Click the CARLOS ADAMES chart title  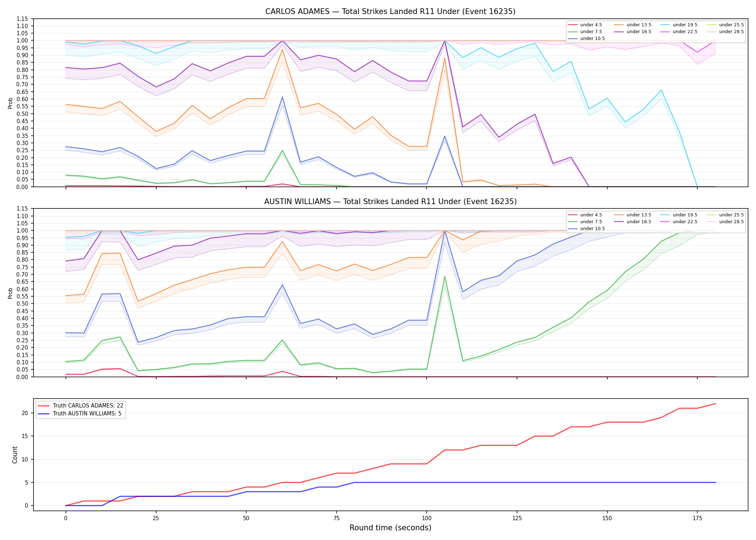[x=390, y=12]
